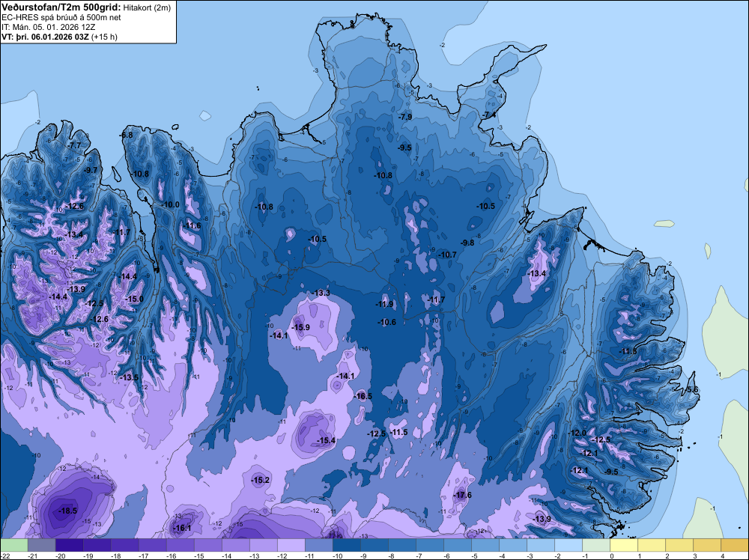The image size is (749, 560).
Task: Choose the -7 medium blue legend swatch
Action: coord(430,545)
